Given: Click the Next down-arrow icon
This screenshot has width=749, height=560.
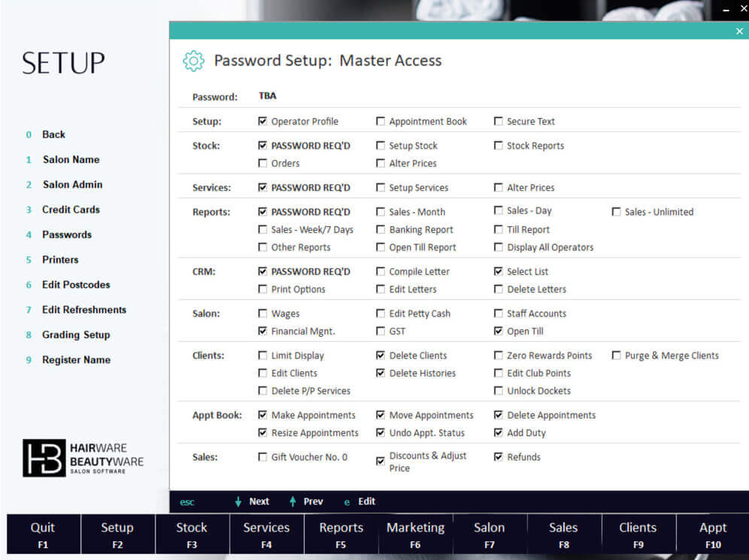Looking at the screenshot, I should (x=238, y=501).
